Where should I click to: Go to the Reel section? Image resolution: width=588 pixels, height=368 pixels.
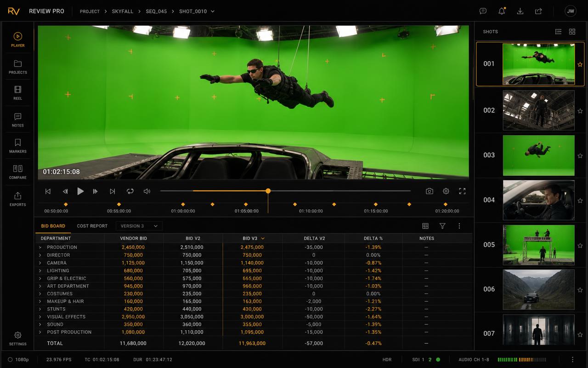(17, 92)
